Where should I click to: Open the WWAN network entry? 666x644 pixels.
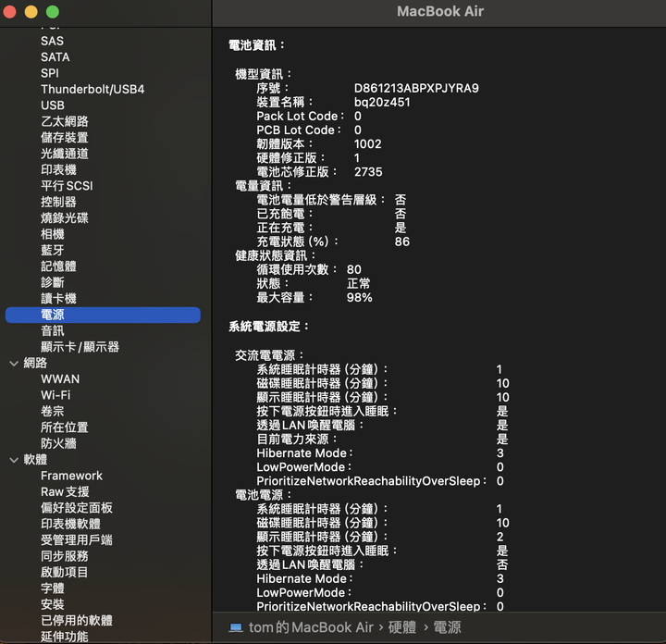pyautogui.click(x=60, y=379)
